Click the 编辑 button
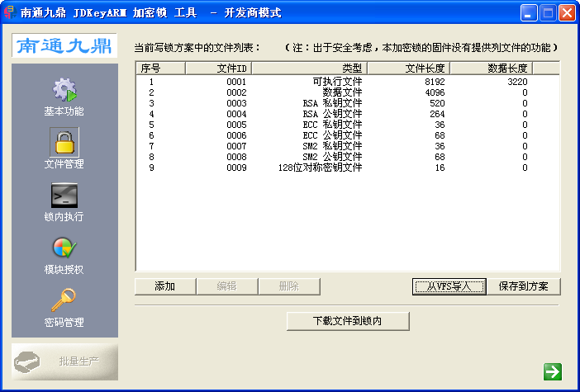The image size is (580, 392). pos(226,286)
